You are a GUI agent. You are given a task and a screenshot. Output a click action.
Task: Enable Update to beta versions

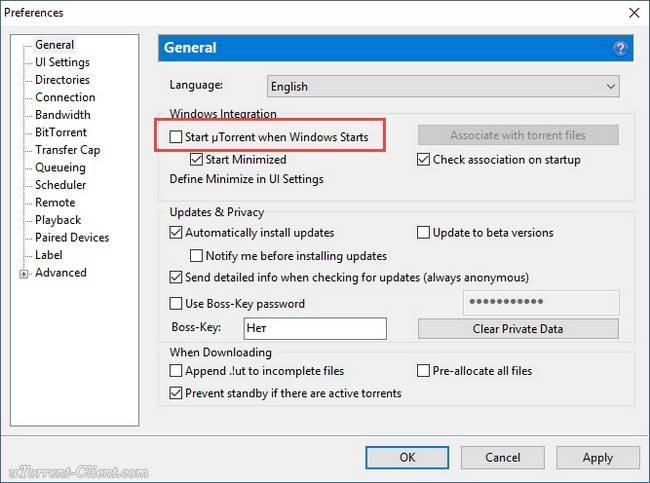tap(423, 232)
